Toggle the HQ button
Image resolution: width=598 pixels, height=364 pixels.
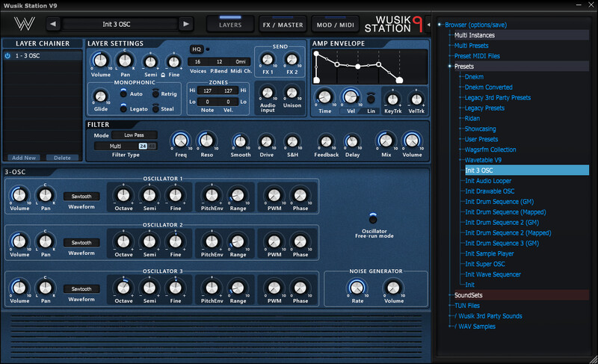click(197, 49)
